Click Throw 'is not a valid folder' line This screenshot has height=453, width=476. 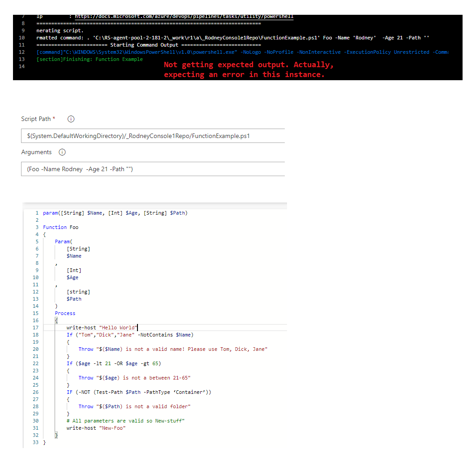click(x=134, y=407)
